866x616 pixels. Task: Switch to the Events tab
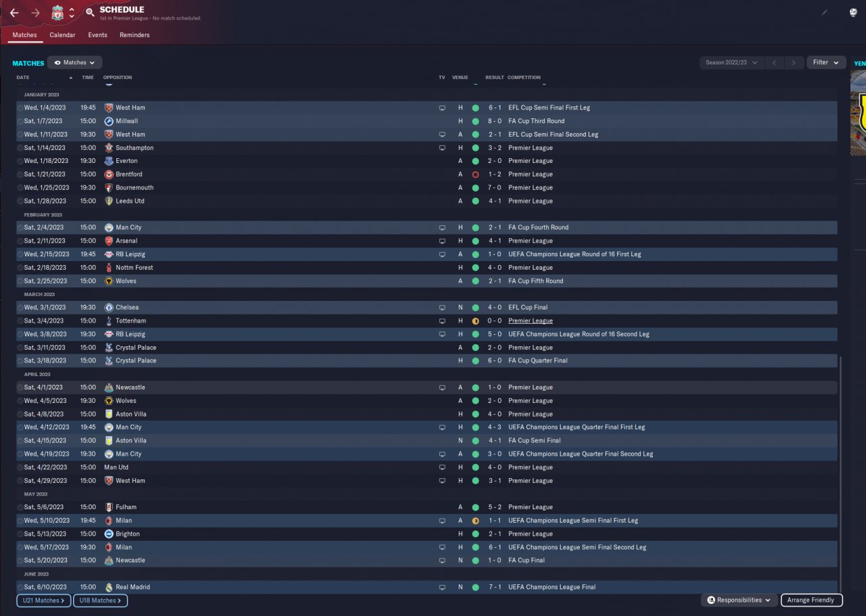tap(97, 35)
